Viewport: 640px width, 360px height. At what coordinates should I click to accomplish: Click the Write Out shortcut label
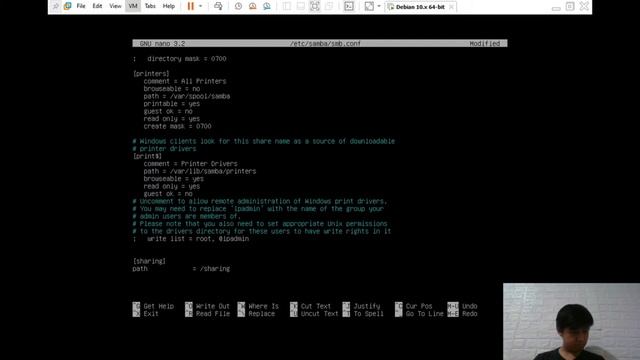[213, 306]
